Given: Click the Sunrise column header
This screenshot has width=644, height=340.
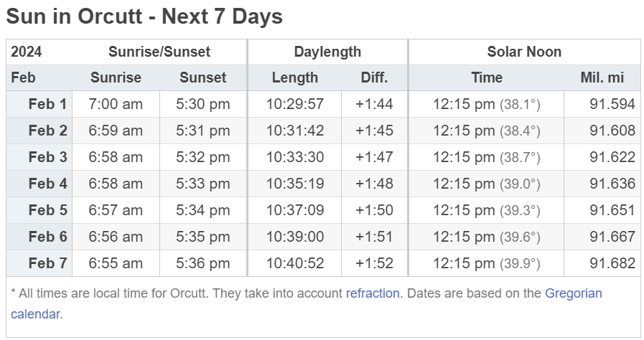Looking at the screenshot, I should pyautogui.click(x=116, y=77).
